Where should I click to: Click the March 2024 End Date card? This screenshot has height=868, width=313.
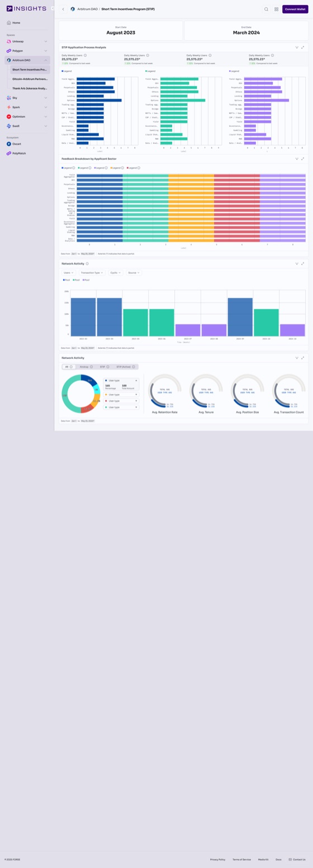[x=246, y=31]
